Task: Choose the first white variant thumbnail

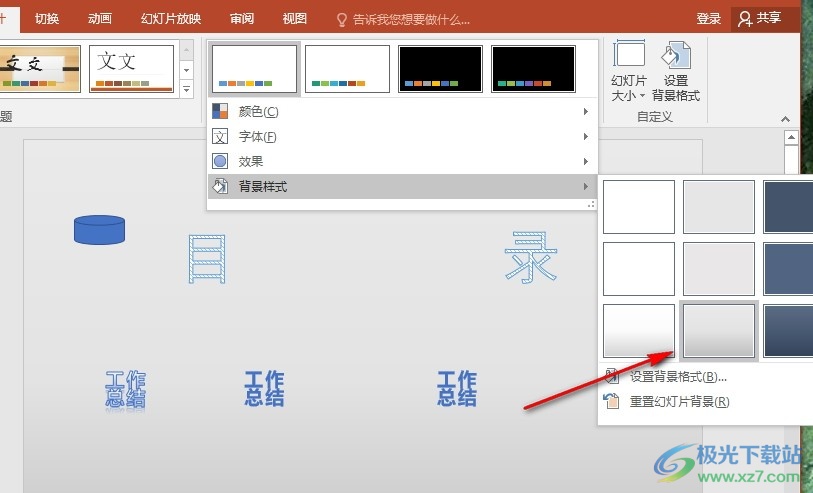Action: pyautogui.click(x=255, y=68)
